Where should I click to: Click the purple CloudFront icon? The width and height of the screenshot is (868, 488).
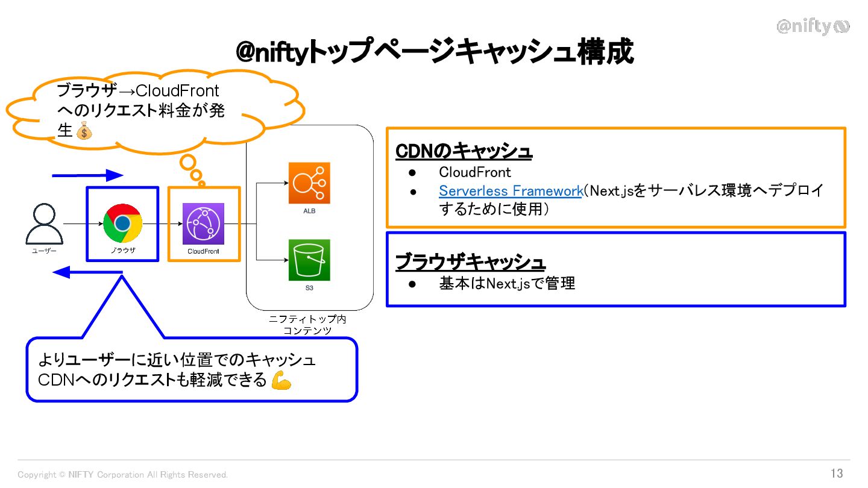[x=203, y=224]
